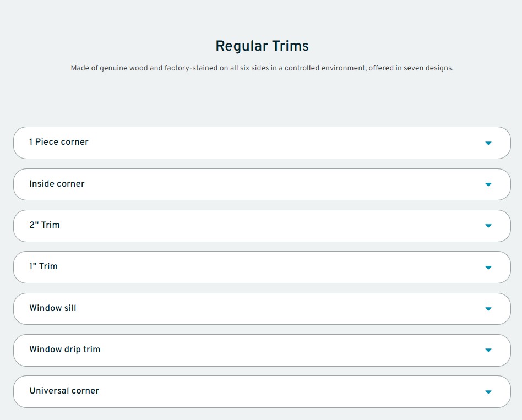Click the arrow icon on 1 Piece corner

click(488, 143)
